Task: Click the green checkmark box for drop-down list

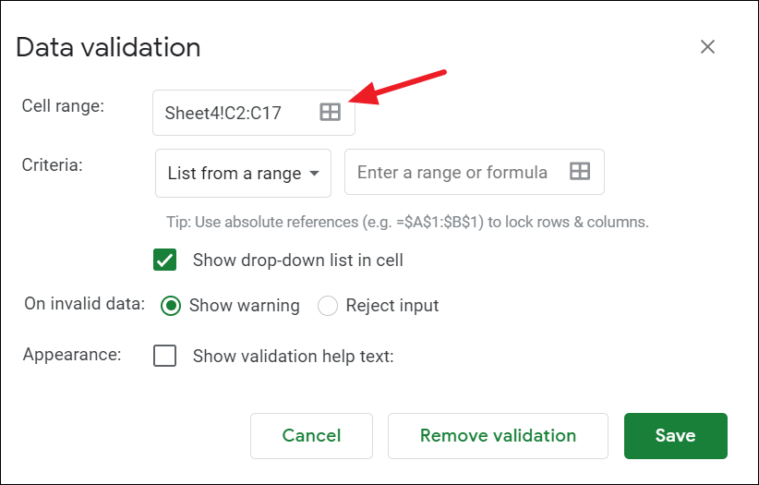Action: [165, 260]
